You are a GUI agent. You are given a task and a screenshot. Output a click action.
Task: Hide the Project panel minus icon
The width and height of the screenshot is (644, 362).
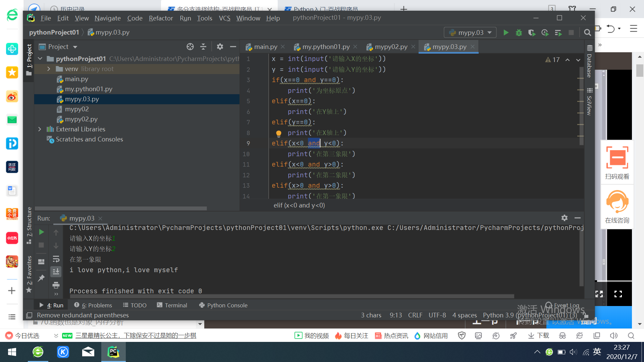tap(233, 47)
